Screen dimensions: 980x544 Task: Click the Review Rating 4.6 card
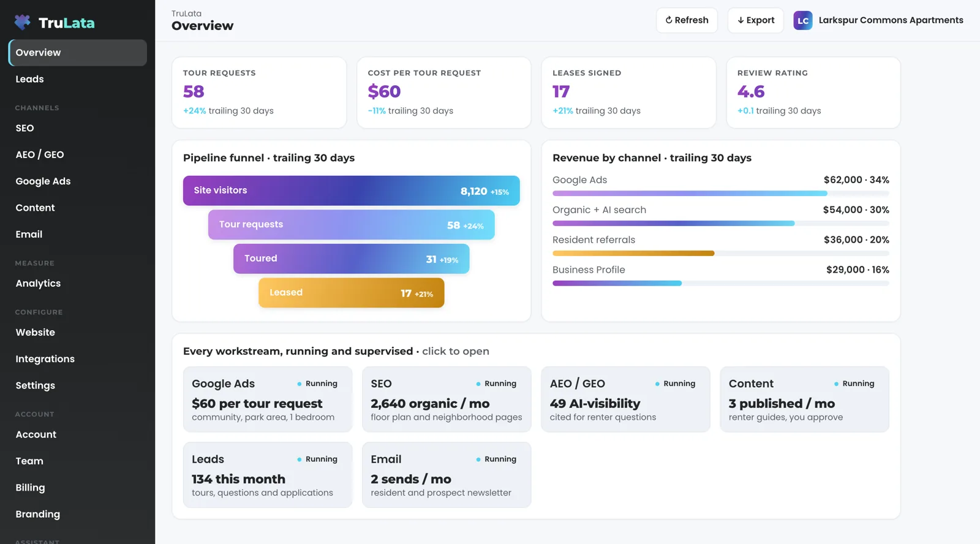(x=813, y=93)
